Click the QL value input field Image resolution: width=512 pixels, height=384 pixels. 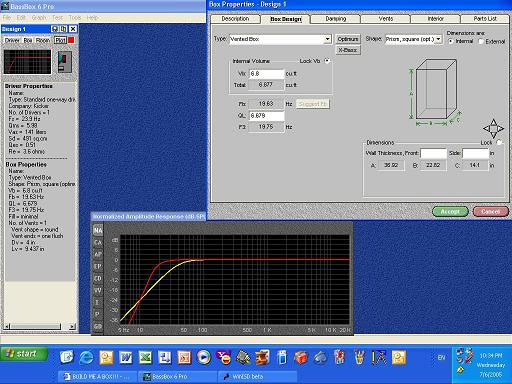(x=267, y=116)
